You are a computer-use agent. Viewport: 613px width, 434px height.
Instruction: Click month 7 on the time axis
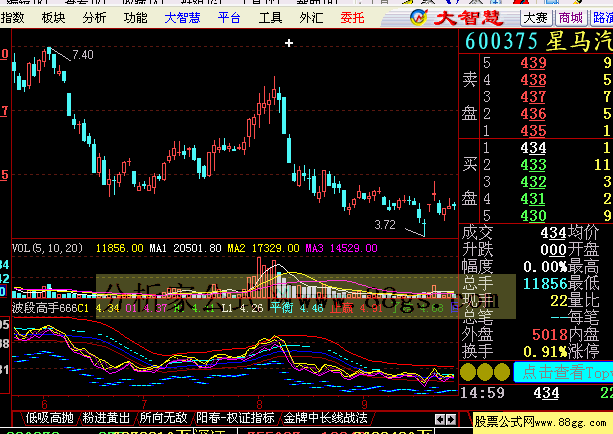[144, 404]
